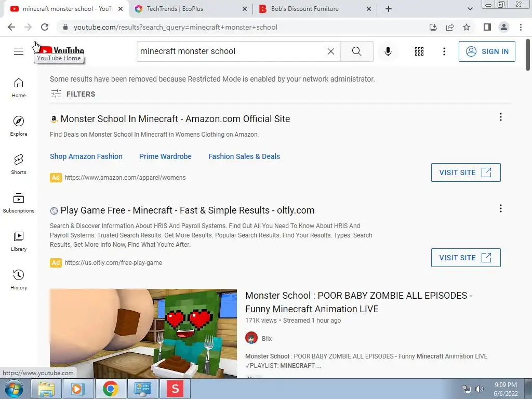Image resolution: width=532 pixels, height=399 pixels.
Task: Open Play Game Free oltly.com ad title
Action: 187,210
